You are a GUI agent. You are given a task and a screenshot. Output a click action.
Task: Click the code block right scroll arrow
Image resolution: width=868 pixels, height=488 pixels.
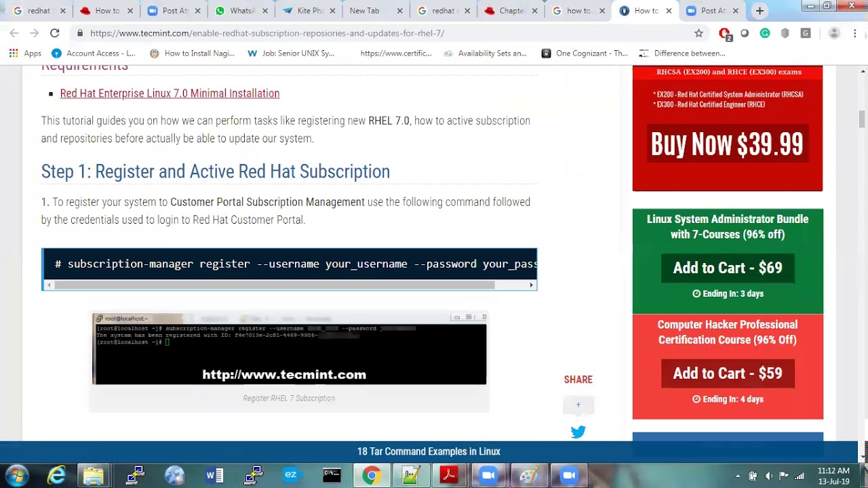(532, 285)
